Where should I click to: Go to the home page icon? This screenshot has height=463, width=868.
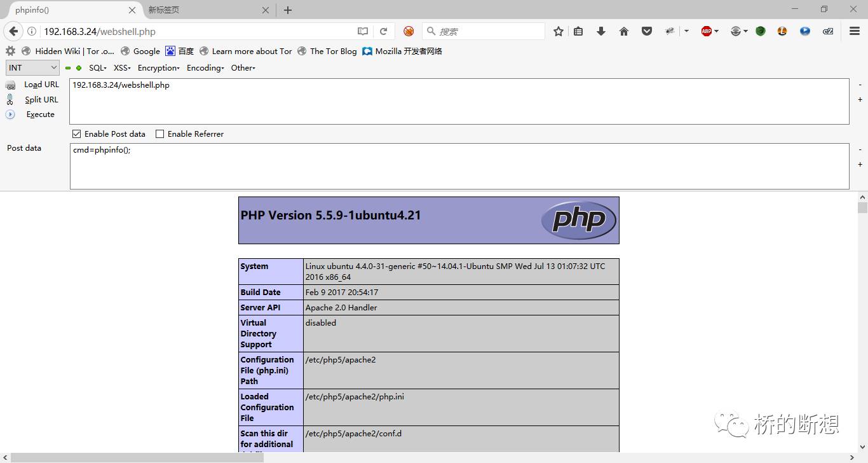pyautogui.click(x=624, y=31)
